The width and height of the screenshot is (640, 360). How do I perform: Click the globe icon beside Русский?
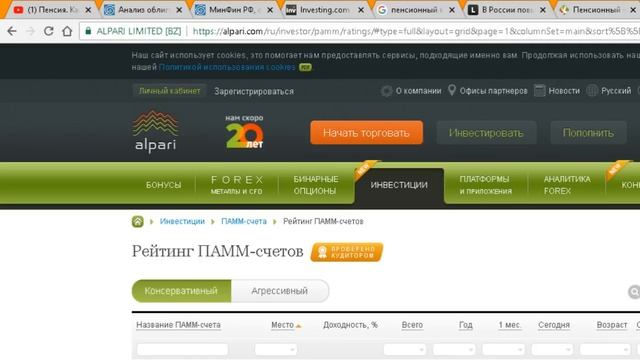coord(592,90)
